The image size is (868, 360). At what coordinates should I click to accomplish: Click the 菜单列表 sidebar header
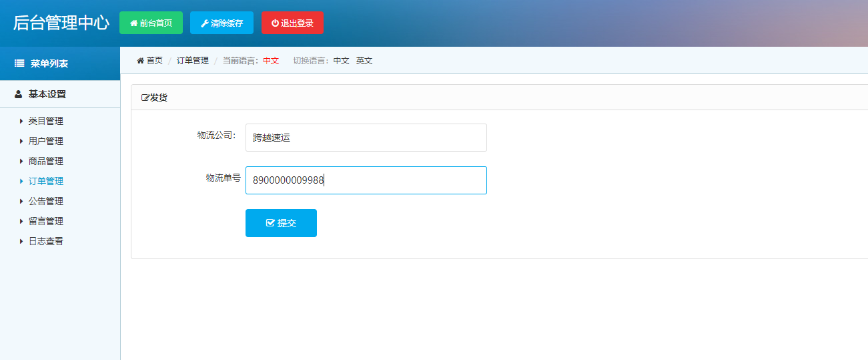(x=60, y=63)
